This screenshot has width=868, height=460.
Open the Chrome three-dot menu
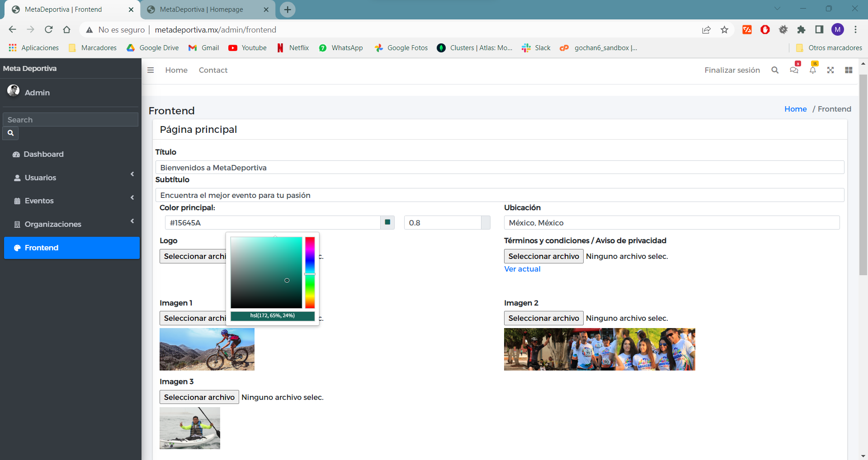click(855, 30)
